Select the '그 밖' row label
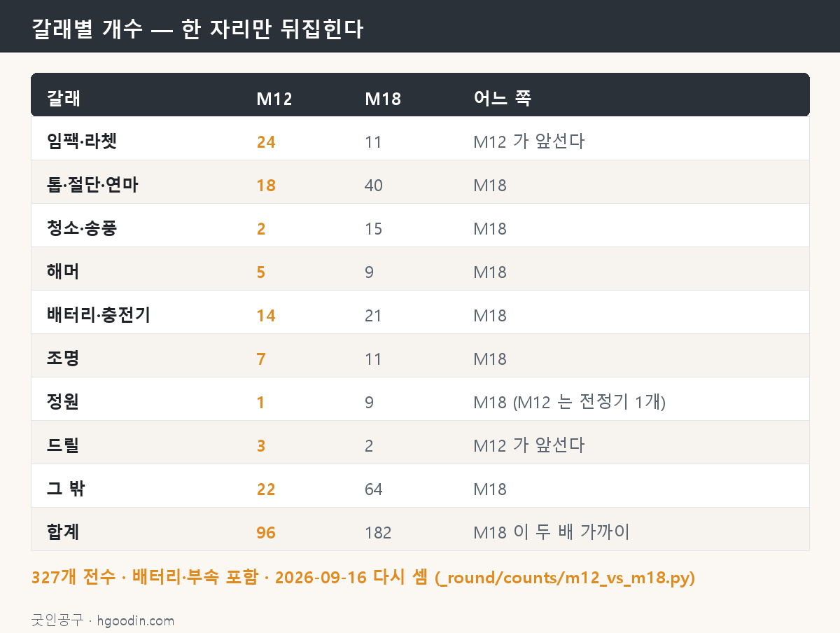 click(x=66, y=489)
